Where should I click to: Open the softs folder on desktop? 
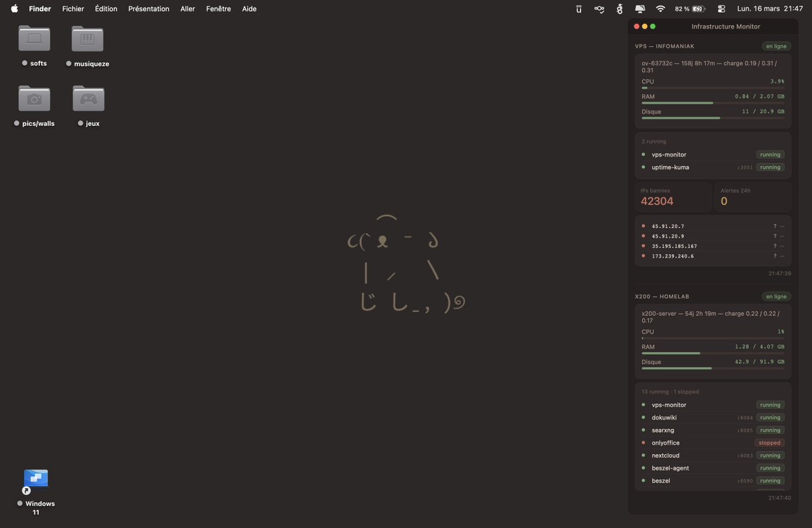[x=34, y=39]
